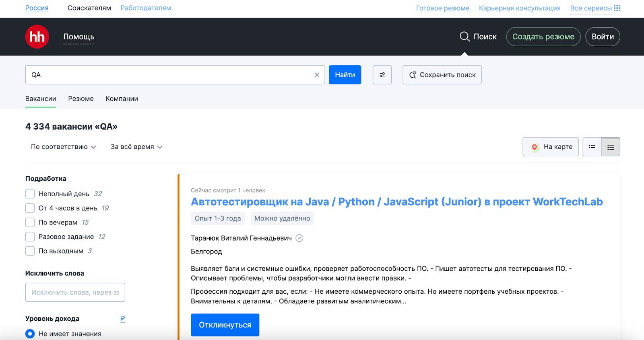Click the hh logo icon

(x=37, y=37)
